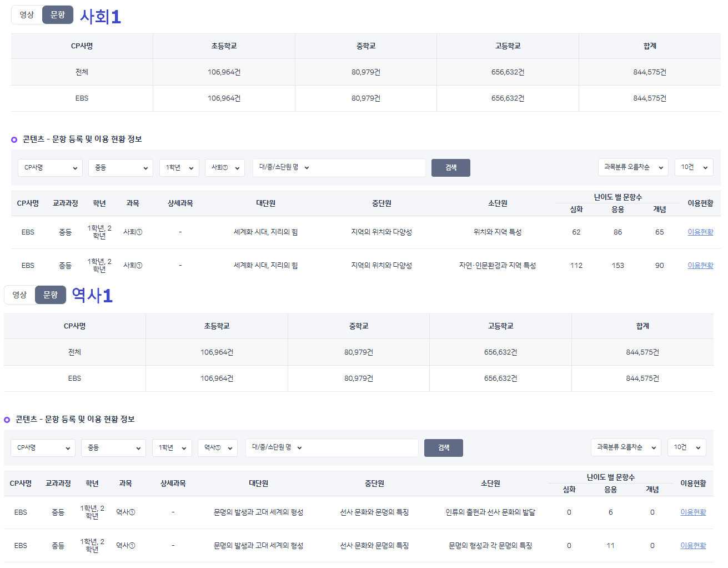Image resolution: width=728 pixels, height=568 pixels.
Task: Click EBS row label in 사회1 summary table
Action: pyautogui.click(x=82, y=98)
